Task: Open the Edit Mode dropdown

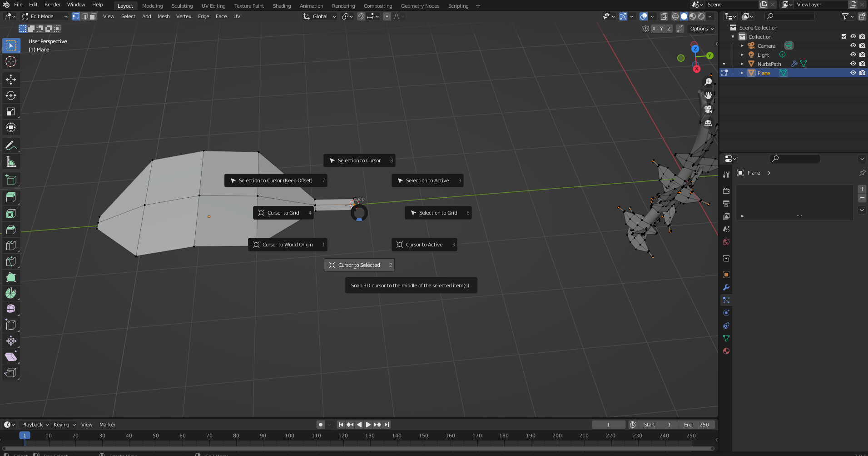Action: tap(45, 16)
